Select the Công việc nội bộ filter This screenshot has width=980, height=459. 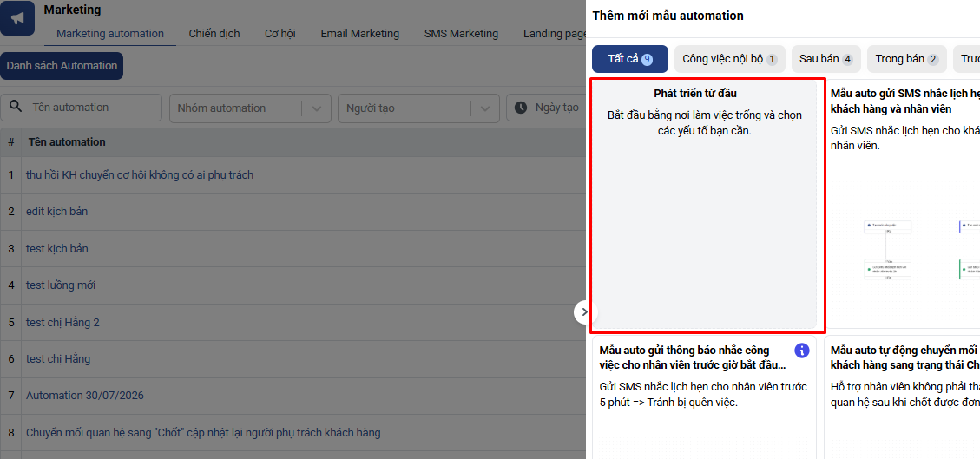pos(730,59)
